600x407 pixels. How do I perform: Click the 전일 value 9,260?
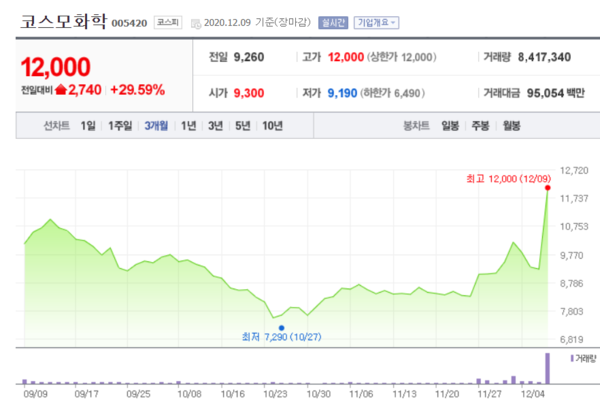click(x=249, y=57)
